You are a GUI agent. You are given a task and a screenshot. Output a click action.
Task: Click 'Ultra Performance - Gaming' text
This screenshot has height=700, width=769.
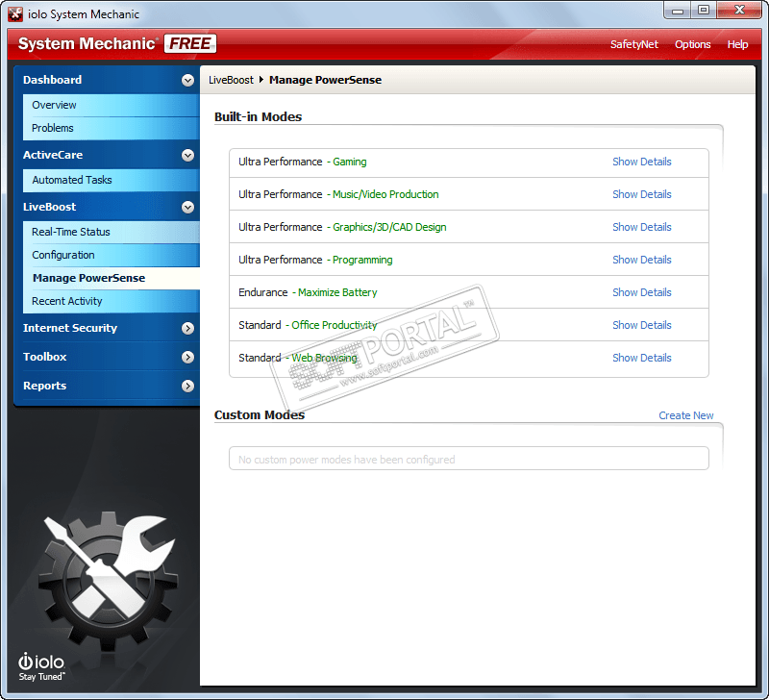(x=302, y=162)
